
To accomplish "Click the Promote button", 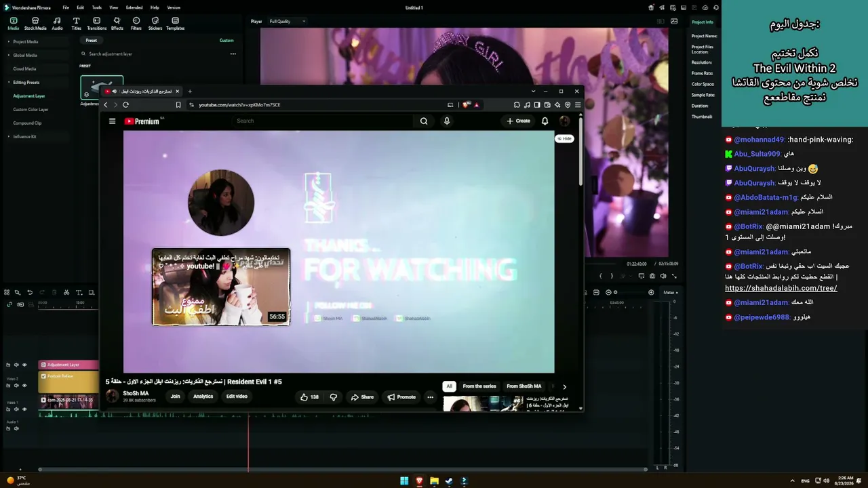I will [x=401, y=397].
